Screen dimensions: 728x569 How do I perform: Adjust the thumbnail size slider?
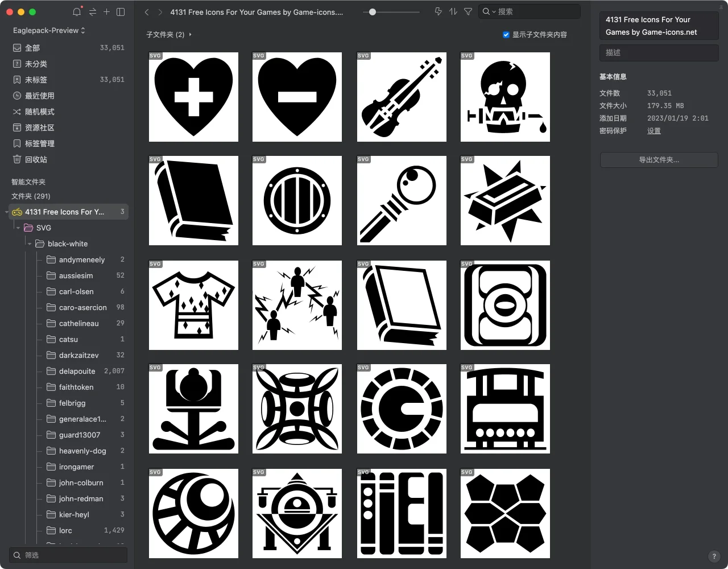tap(373, 11)
